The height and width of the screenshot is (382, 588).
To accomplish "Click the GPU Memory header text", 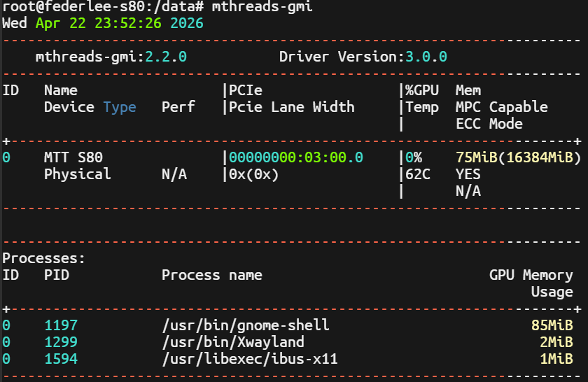I will (531, 275).
